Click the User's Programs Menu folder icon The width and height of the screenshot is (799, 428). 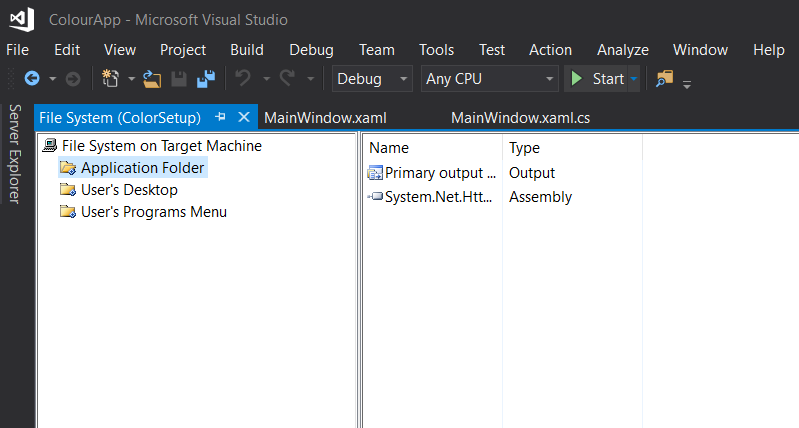(68, 211)
